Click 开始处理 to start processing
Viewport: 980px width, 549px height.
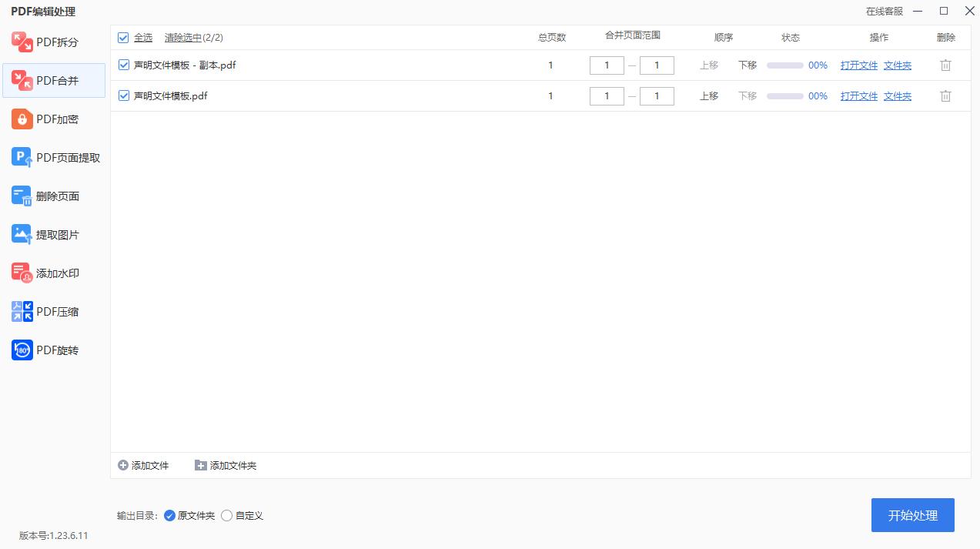912,515
